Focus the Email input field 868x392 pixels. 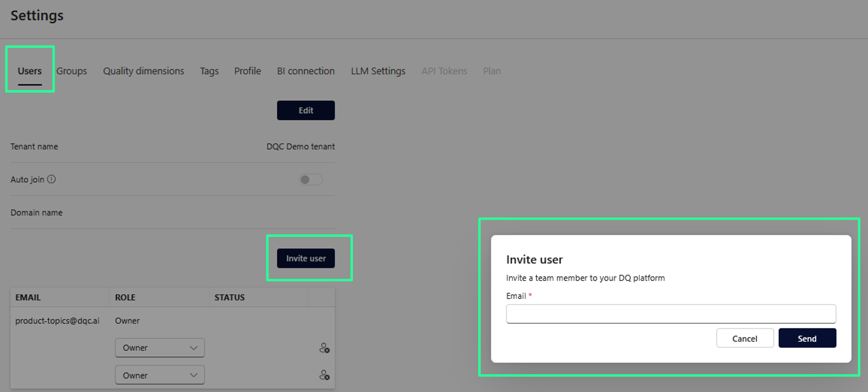[x=671, y=314]
